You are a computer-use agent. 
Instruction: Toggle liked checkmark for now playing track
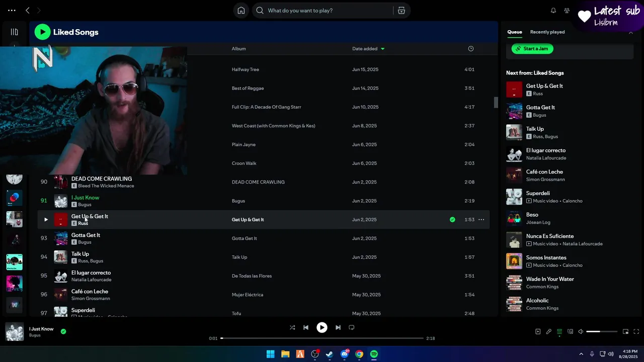pos(63,331)
